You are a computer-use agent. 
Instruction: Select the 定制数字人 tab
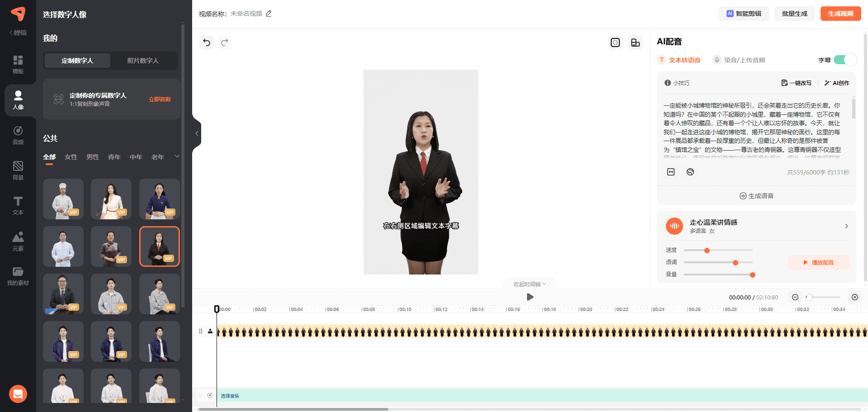pos(77,61)
